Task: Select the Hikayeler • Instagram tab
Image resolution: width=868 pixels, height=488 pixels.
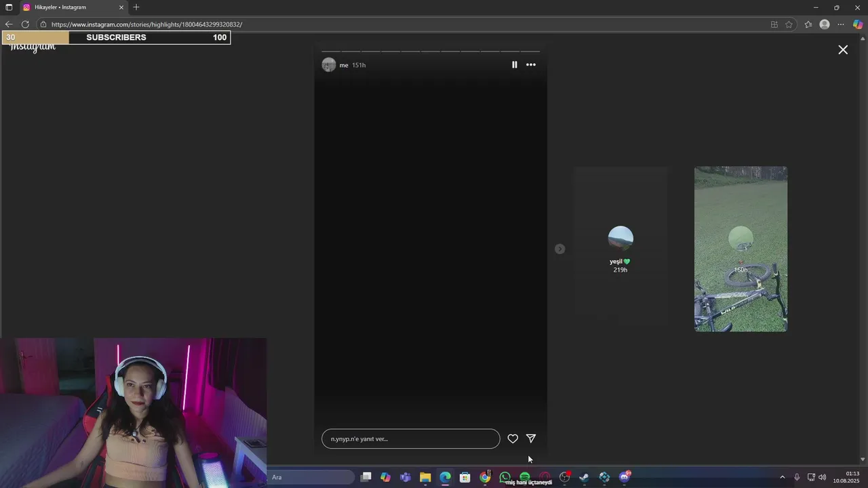Action: point(73,7)
